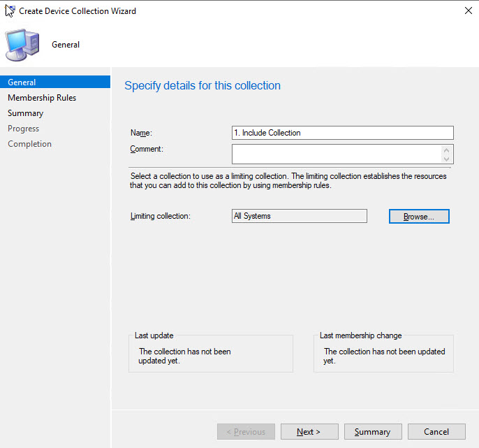Viewport: 479px width, 448px height.
Task: Click the greyed-out Previous button
Action: point(246,432)
